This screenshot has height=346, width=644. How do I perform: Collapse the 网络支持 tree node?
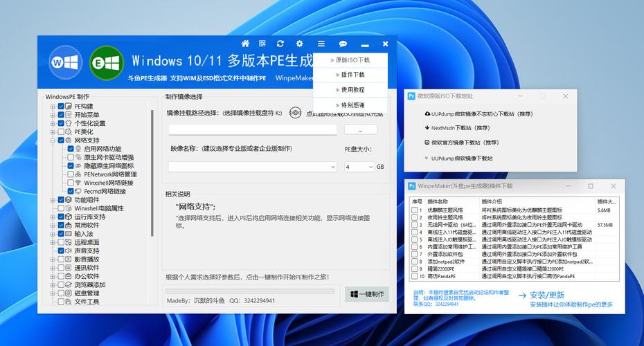53,140
